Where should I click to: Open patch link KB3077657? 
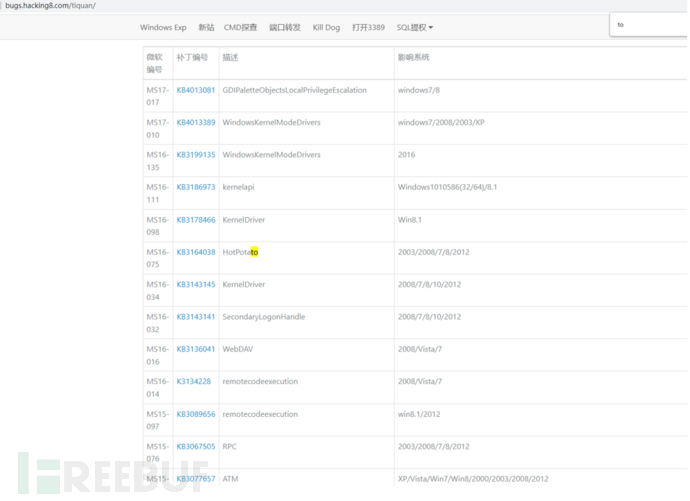(196, 479)
